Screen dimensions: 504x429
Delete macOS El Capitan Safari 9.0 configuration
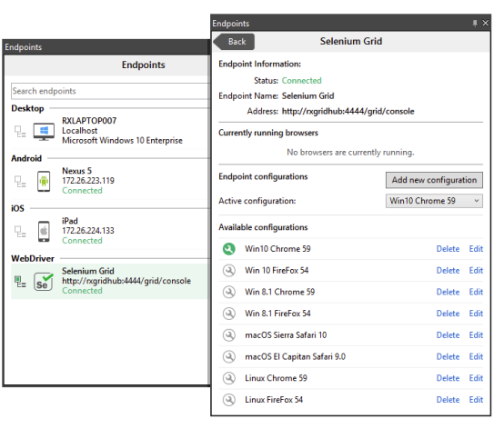pos(448,356)
